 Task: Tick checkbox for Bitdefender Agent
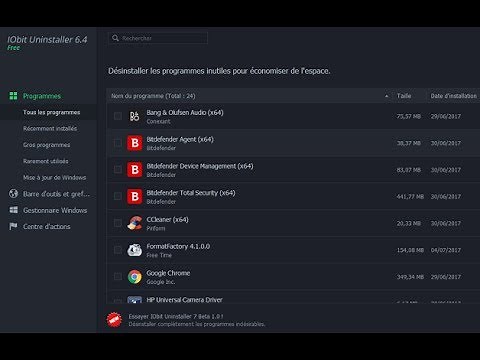(118, 143)
